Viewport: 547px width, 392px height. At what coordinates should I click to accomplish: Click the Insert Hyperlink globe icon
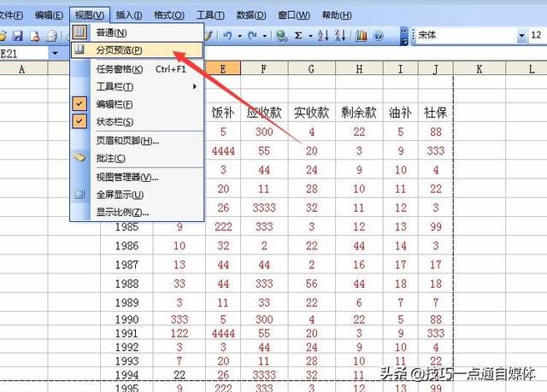click(281, 36)
